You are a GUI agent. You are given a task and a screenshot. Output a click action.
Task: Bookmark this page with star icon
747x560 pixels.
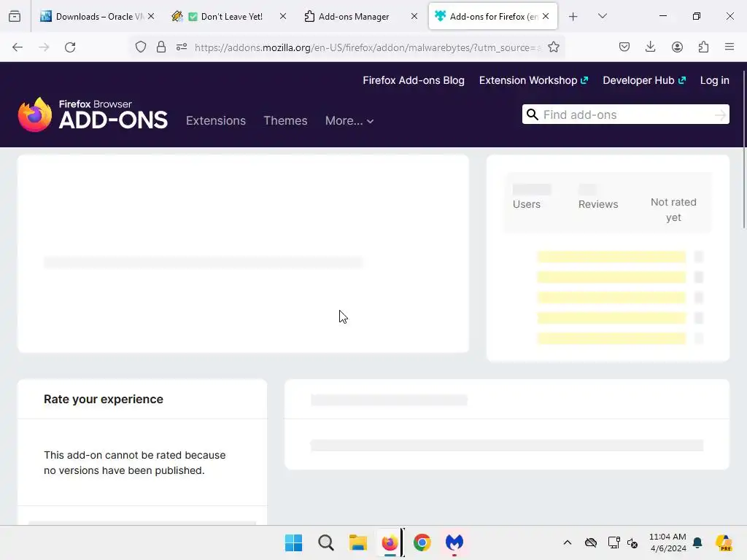click(553, 47)
